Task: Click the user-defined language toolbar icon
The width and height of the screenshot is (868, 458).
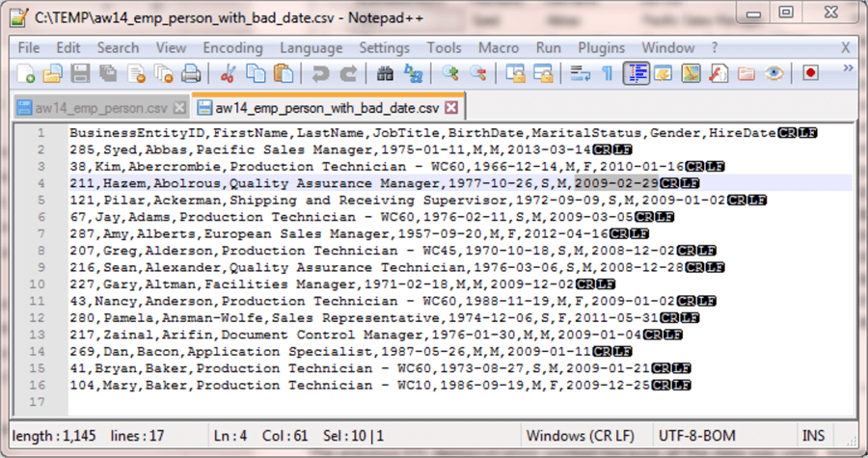Action: tap(664, 73)
